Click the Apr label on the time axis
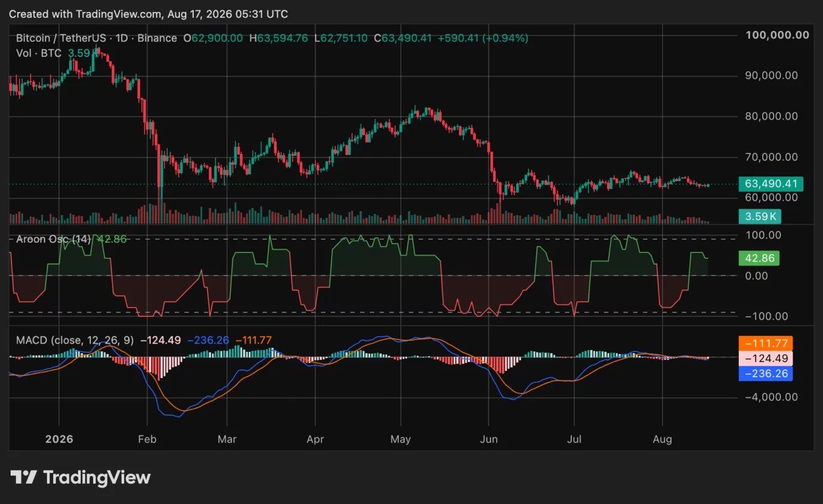823x504 pixels. [x=315, y=440]
